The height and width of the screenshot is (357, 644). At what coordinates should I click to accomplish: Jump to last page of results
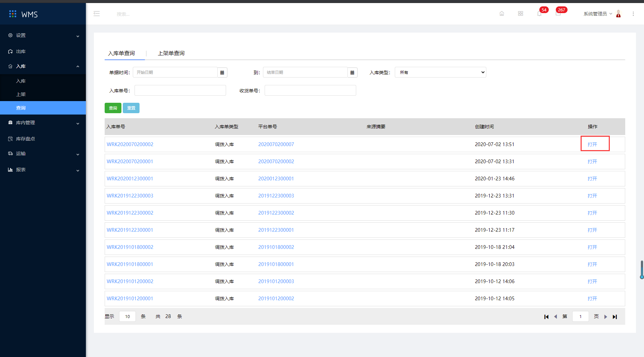click(x=615, y=317)
